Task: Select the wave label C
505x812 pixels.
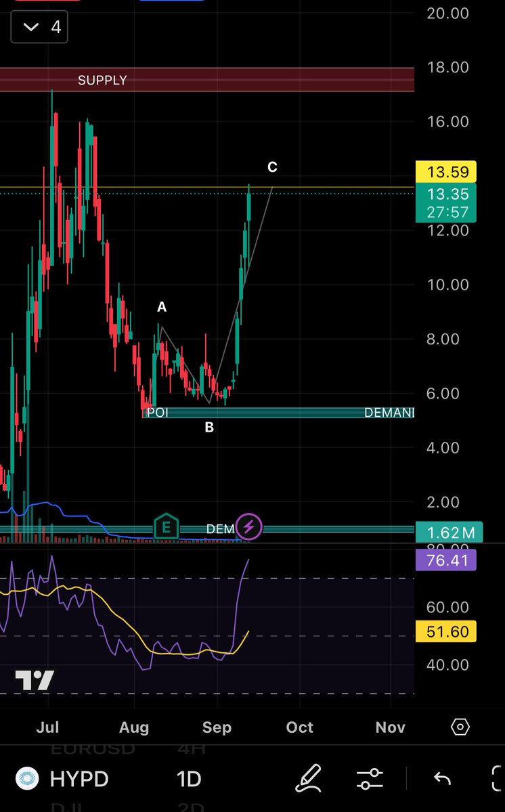Action: click(272, 167)
